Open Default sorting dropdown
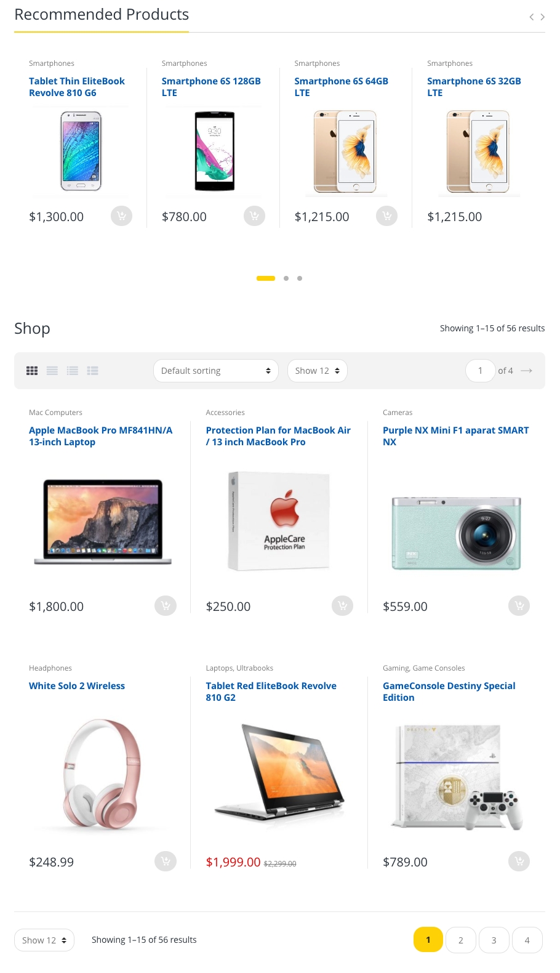The width and height of the screenshot is (560, 973). [216, 371]
